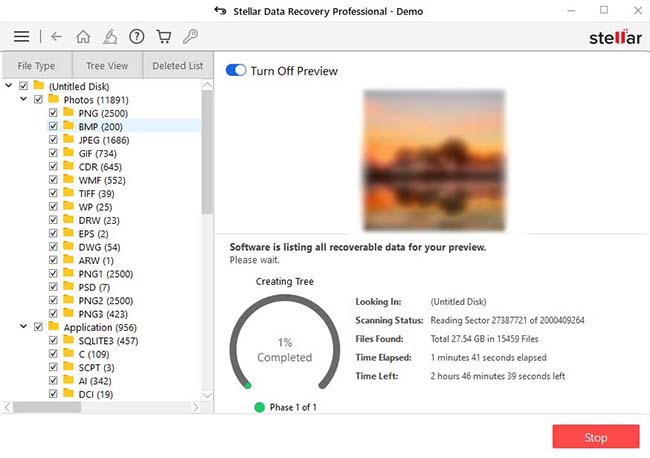This screenshot has width=650, height=458.
Task: Uncheck the Application (956) checkbox
Action: (x=39, y=327)
